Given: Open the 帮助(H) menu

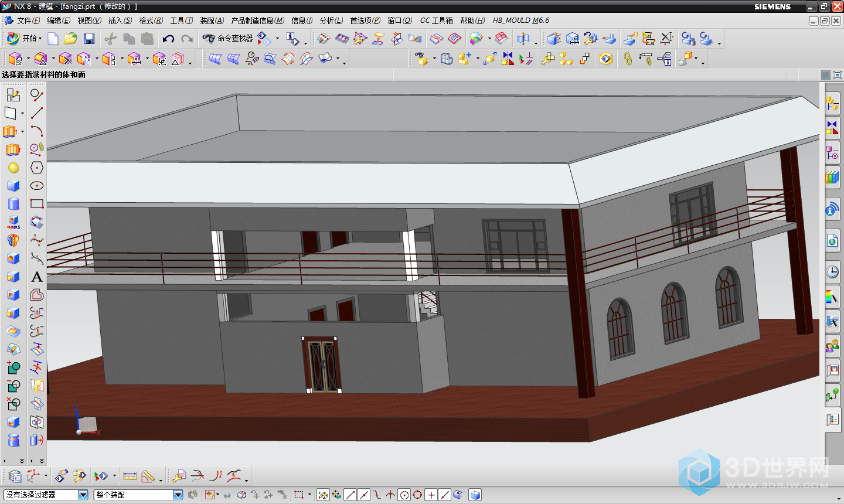Looking at the screenshot, I should pos(472,21).
